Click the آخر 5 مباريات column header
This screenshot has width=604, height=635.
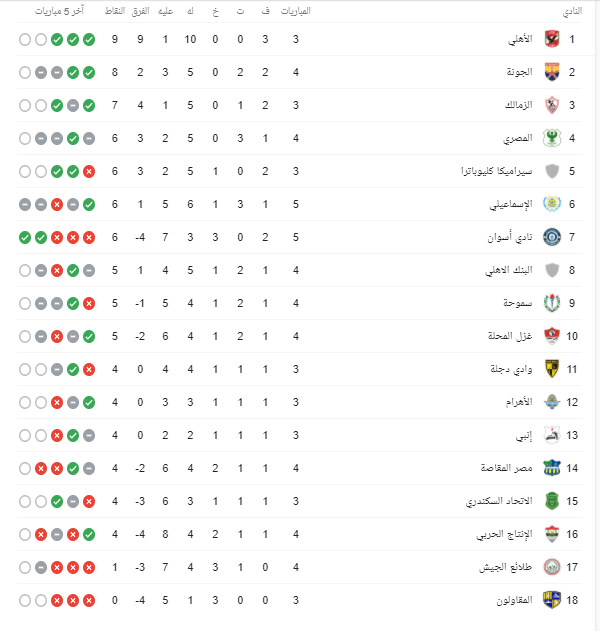59,11
